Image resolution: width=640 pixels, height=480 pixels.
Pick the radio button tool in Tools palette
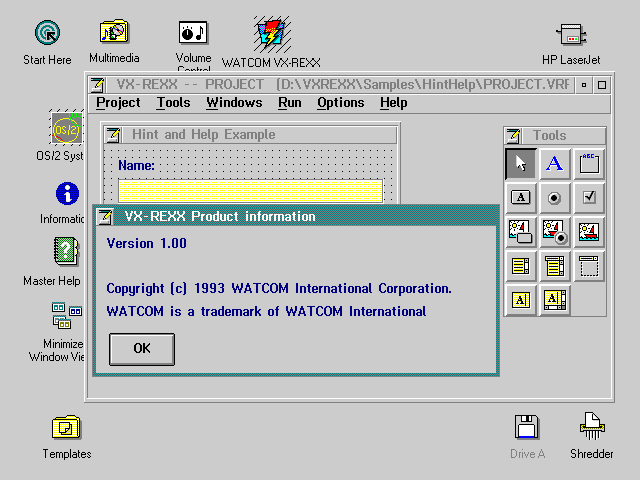click(554, 198)
